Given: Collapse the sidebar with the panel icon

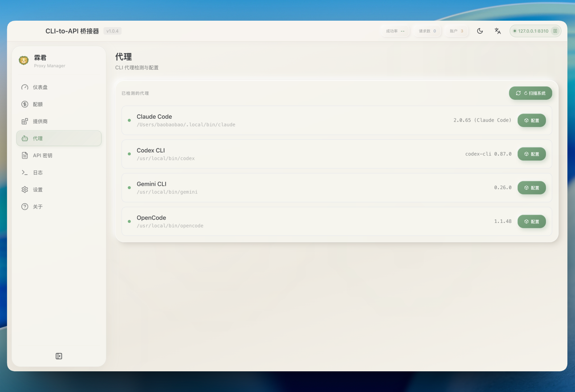Looking at the screenshot, I should (x=59, y=356).
